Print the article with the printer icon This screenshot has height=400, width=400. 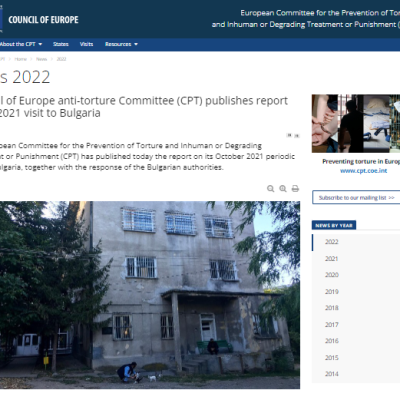coord(295,189)
